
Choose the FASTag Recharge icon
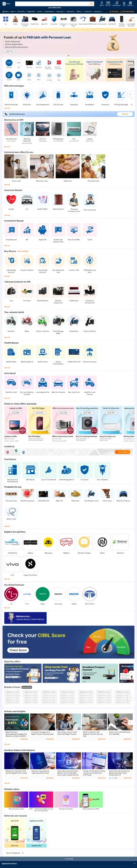(x=121, y=95)
